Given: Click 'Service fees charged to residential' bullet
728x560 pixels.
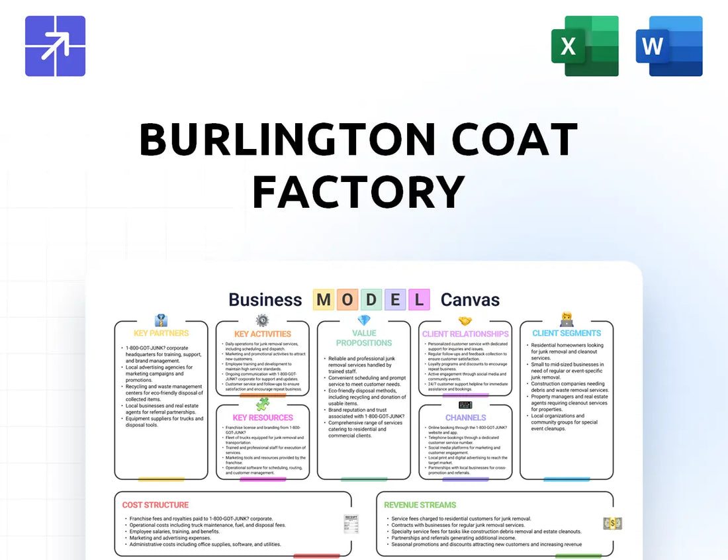Looking at the screenshot, I should (459, 519).
